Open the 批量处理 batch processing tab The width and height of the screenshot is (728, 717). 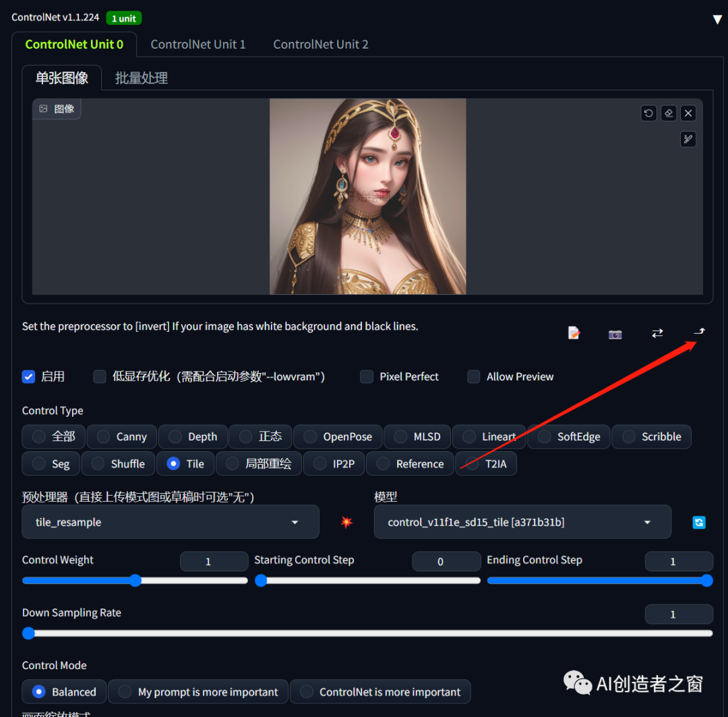(141, 78)
